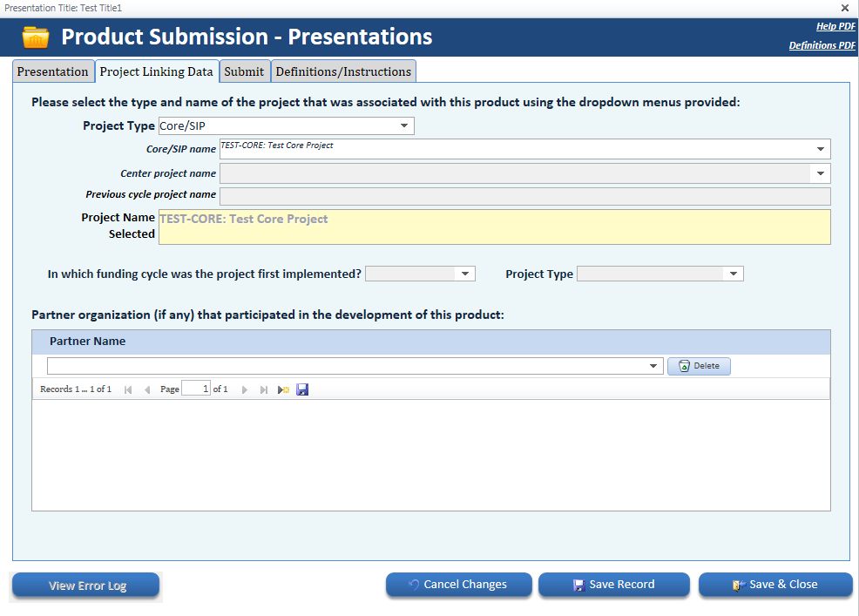This screenshot has height=616, width=859.
Task: Go to first record navigation icon
Action: click(128, 389)
